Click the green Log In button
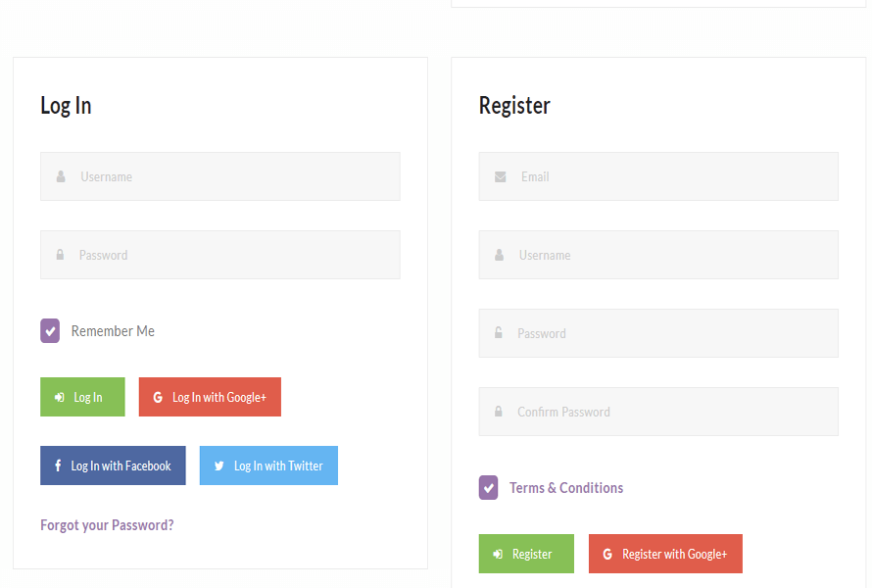The width and height of the screenshot is (872, 588). 82,397
